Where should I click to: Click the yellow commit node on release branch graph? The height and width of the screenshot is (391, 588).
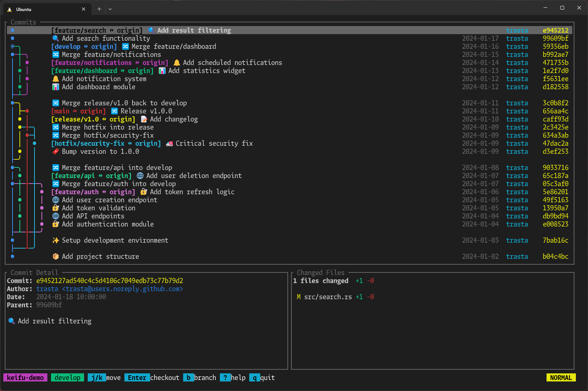[x=19, y=119]
